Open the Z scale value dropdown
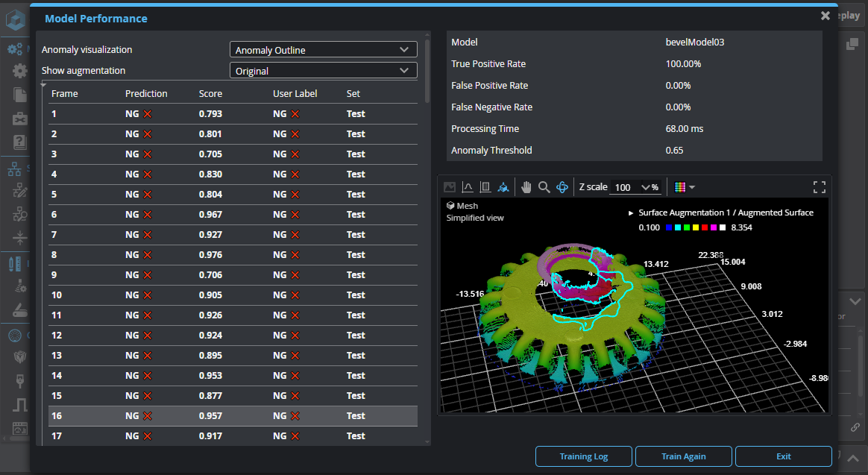The width and height of the screenshot is (868, 475). tap(645, 187)
